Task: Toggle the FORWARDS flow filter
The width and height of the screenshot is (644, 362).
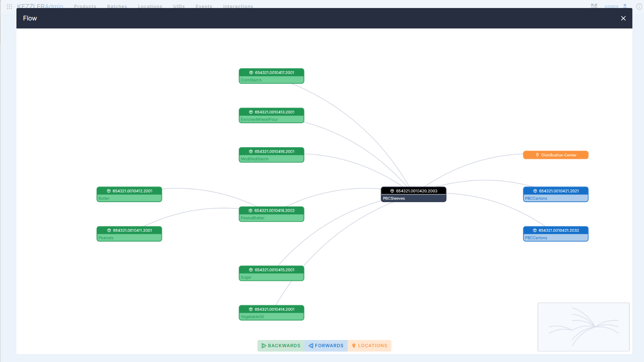Action: point(326,346)
